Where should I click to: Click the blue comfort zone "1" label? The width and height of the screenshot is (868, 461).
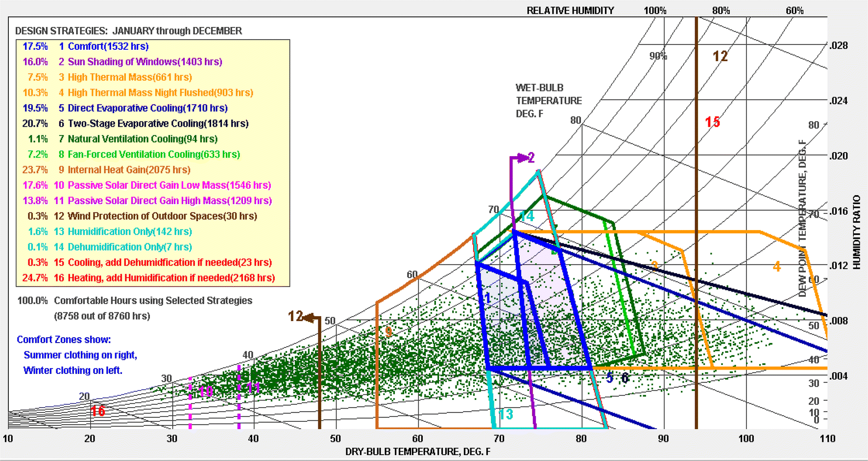[x=487, y=298]
